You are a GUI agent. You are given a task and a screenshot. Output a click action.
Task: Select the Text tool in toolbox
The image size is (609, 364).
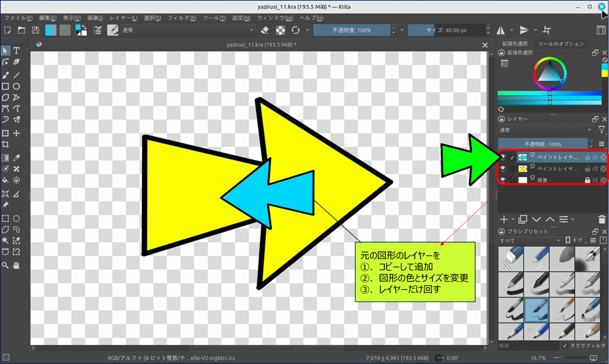(17, 51)
